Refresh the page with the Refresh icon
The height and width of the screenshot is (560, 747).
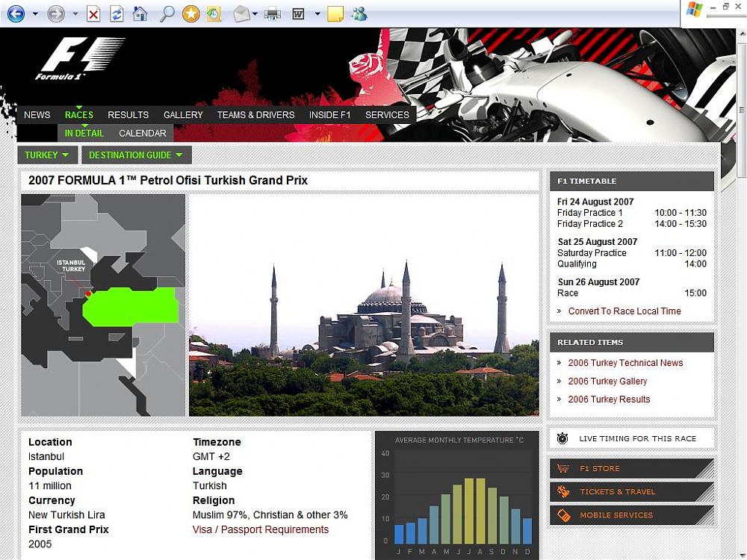117,13
